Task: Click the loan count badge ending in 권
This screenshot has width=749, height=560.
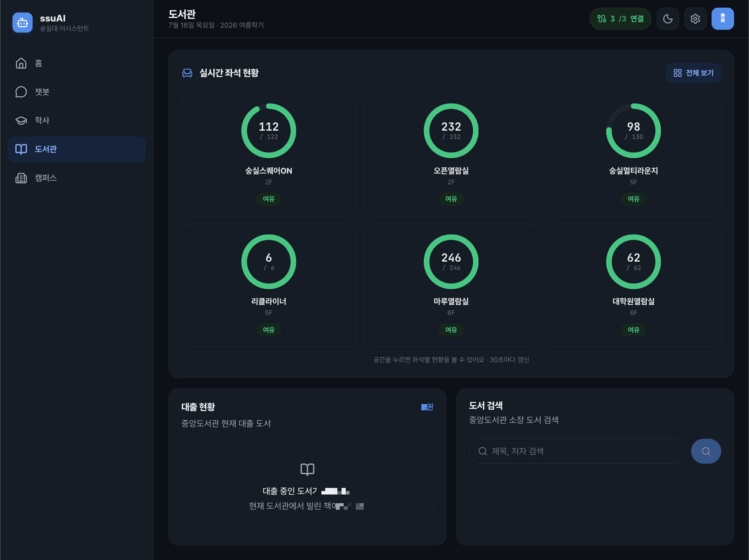Action: click(x=427, y=407)
